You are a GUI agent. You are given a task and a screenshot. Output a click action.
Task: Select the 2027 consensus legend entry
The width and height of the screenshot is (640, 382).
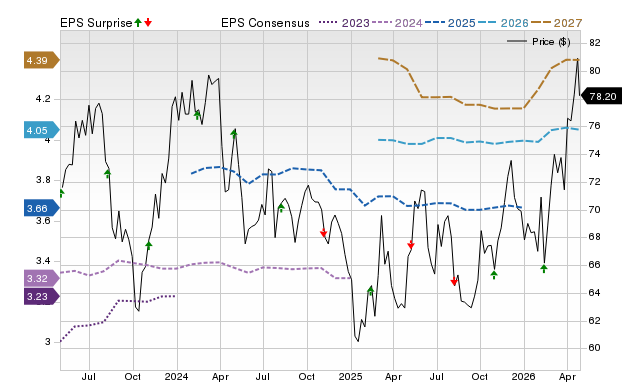click(x=556, y=23)
